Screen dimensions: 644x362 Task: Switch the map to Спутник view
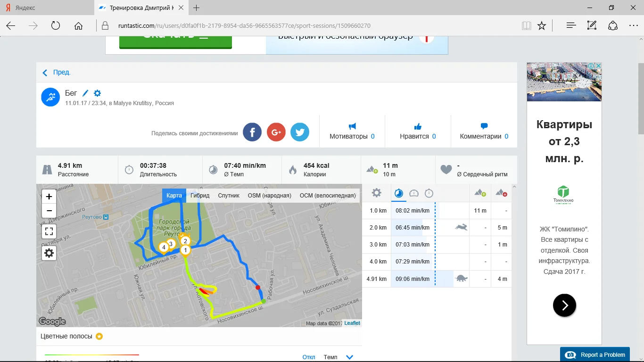pos(229,195)
